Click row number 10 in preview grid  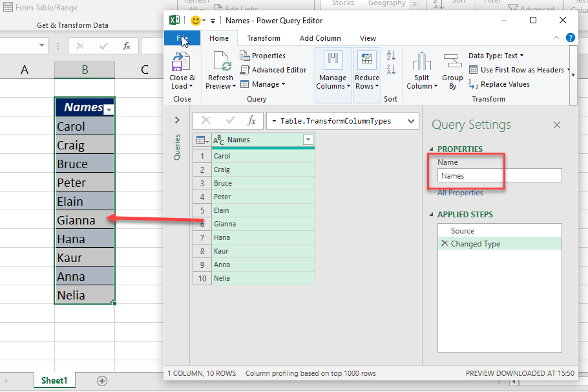coord(202,279)
